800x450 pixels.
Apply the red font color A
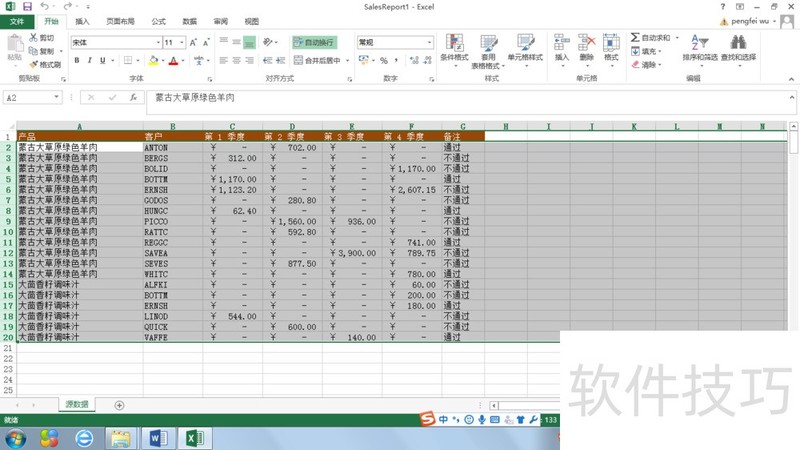click(173, 60)
